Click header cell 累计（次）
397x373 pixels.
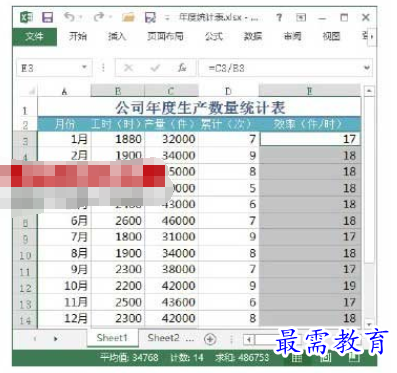pos(228,124)
